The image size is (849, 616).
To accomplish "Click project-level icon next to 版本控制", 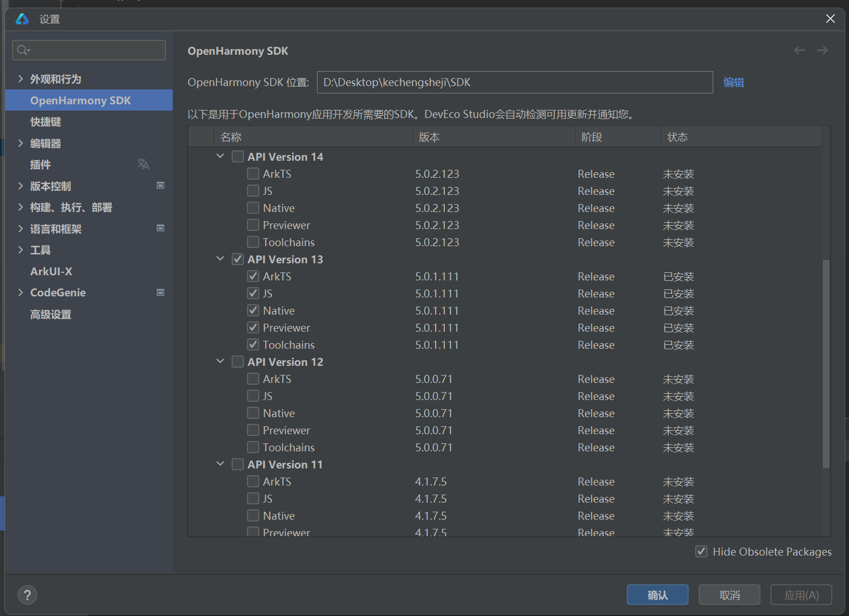I will click(x=161, y=185).
